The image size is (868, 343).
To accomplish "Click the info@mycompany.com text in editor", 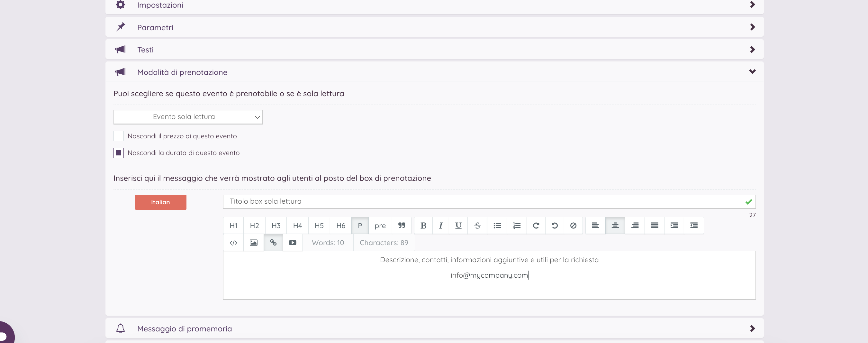I will point(489,275).
